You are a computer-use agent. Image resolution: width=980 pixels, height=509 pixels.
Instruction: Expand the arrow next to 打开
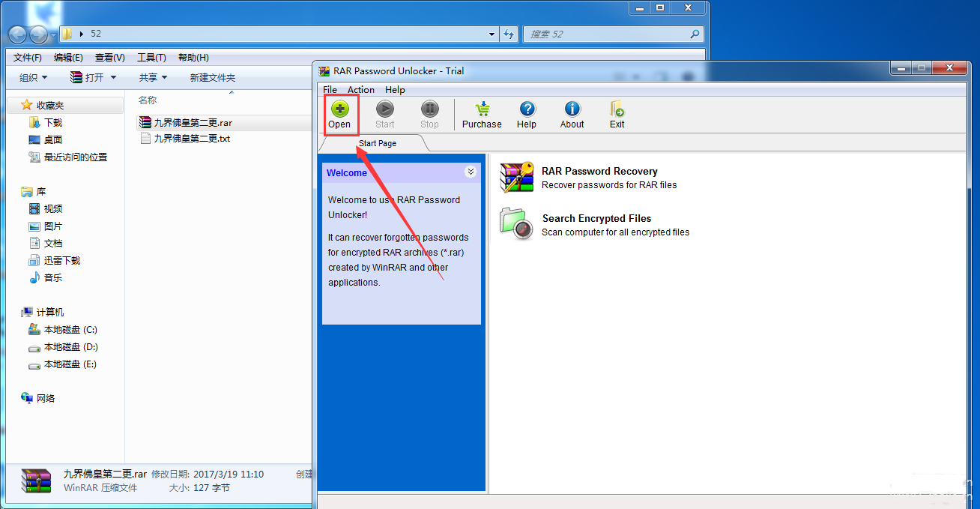[114, 78]
